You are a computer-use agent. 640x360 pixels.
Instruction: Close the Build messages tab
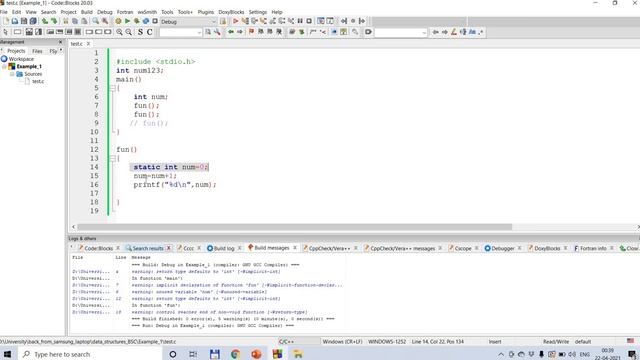point(295,248)
